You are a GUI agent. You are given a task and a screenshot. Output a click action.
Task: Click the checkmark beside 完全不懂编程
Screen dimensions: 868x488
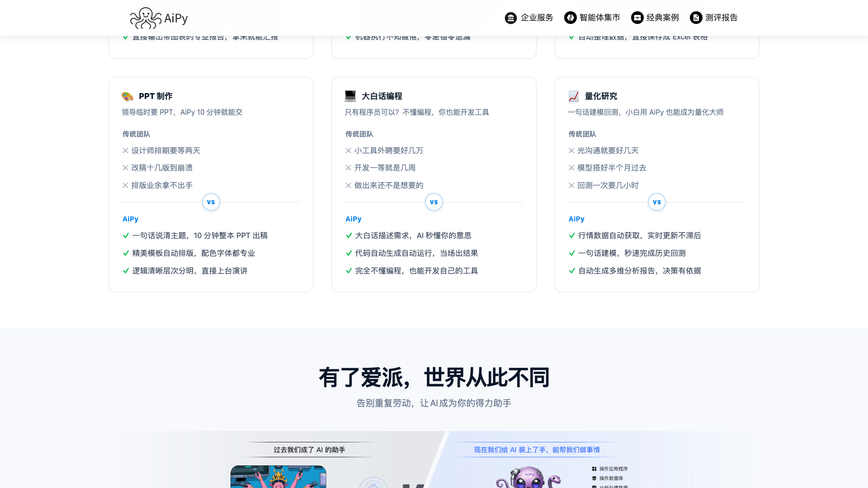click(x=349, y=271)
